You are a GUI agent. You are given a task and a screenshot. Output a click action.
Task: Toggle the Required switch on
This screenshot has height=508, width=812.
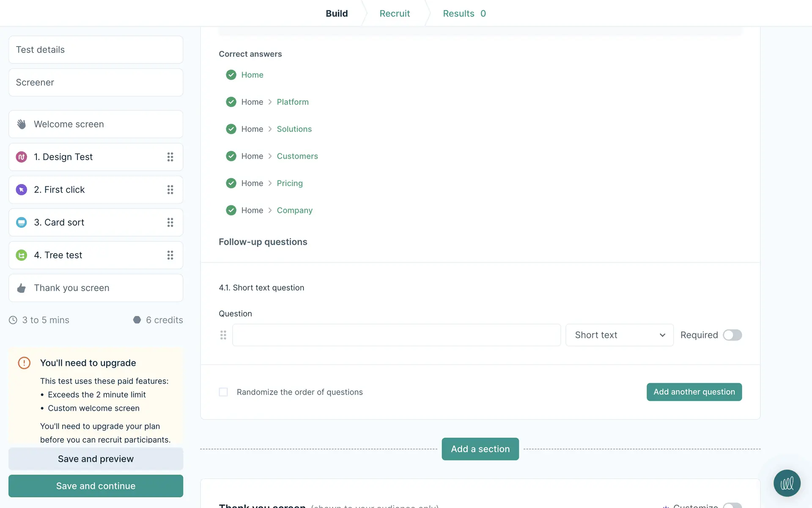point(732,335)
